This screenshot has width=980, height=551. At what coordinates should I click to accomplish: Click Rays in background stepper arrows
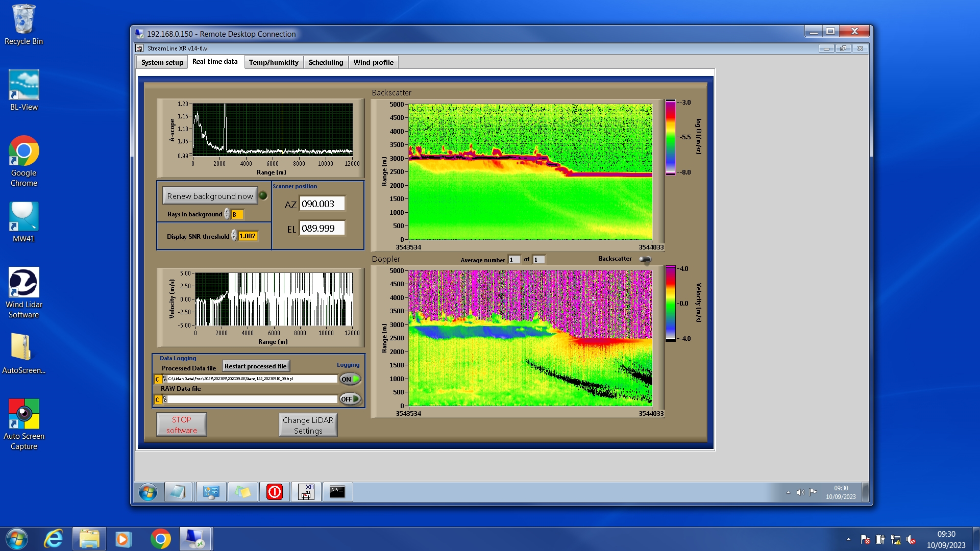tap(227, 214)
